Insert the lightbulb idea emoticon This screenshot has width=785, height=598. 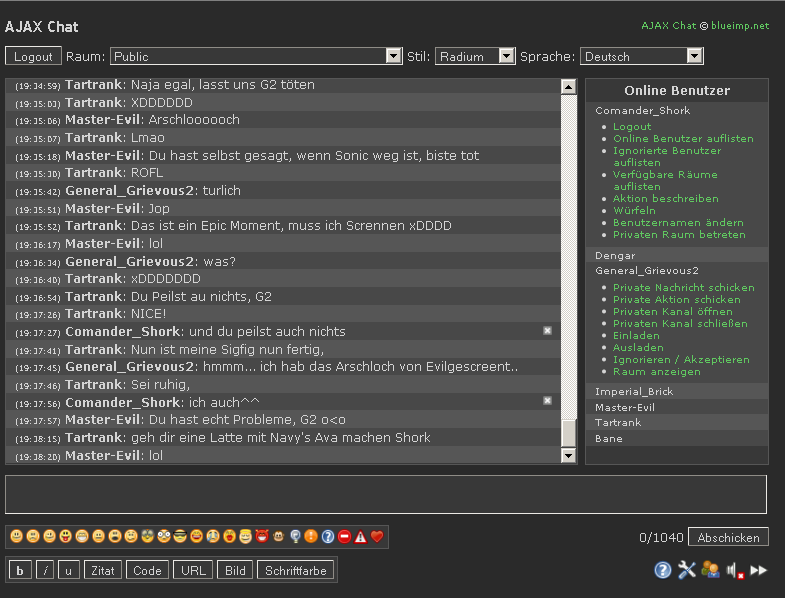[295, 537]
